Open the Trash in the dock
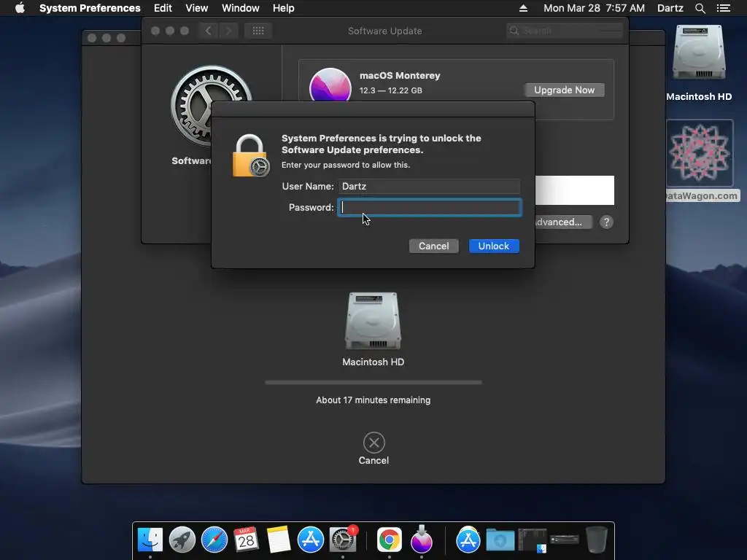This screenshot has height=560, width=747. [x=596, y=540]
